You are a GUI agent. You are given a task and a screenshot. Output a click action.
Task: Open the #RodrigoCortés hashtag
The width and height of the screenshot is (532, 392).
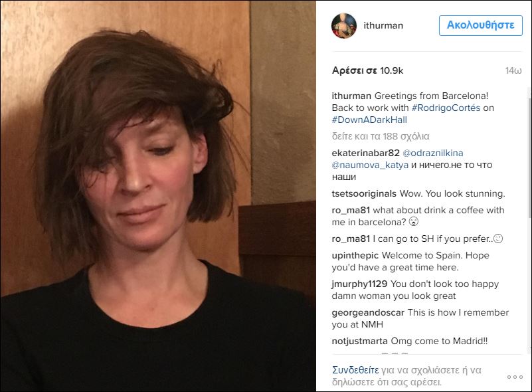(x=446, y=108)
